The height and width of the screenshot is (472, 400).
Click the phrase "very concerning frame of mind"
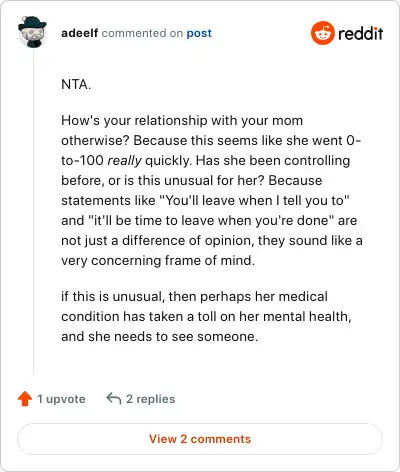pos(156,260)
